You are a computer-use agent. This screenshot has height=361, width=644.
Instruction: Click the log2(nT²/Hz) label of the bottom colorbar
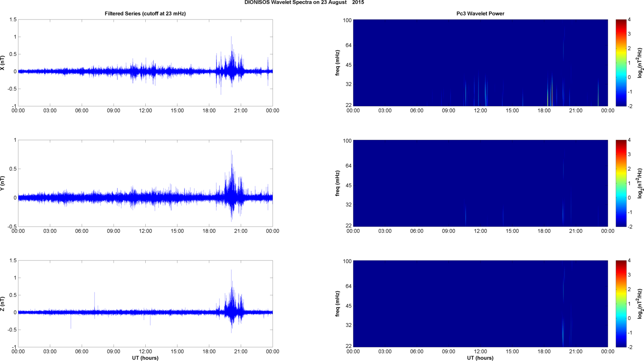641,304
